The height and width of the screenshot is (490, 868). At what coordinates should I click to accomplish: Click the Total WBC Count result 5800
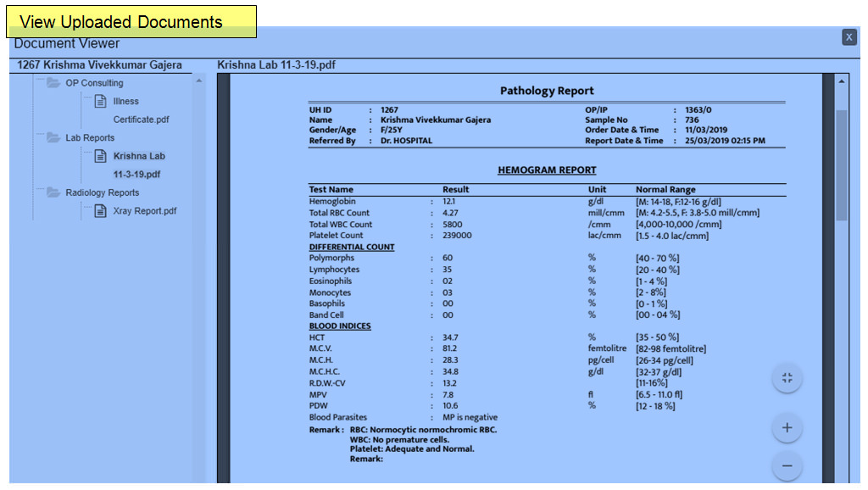click(x=453, y=225)
